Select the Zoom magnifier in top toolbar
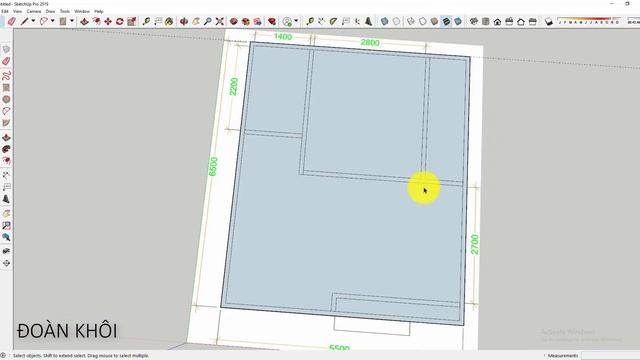Viewport: 640px width, 360px height. point(208,21)
